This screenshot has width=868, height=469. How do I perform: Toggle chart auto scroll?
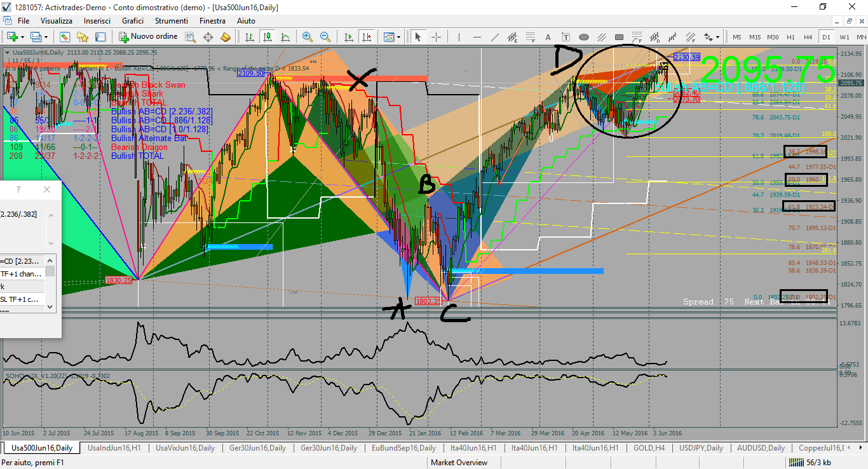pos(348,37)
